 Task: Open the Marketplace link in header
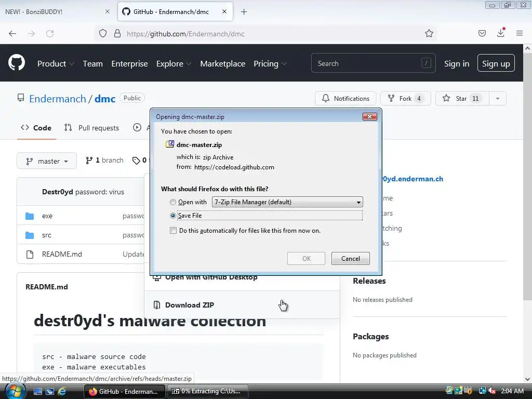click(x=222, y=63)
